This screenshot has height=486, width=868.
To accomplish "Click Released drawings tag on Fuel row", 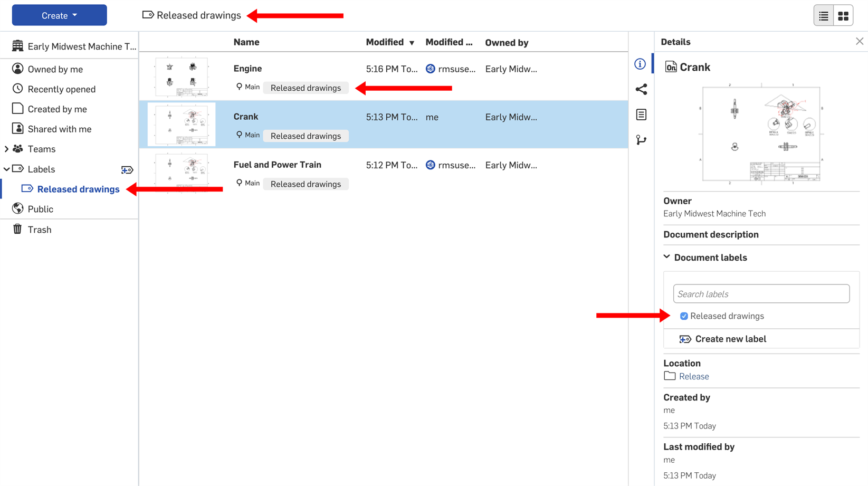I will click(306, 184).
